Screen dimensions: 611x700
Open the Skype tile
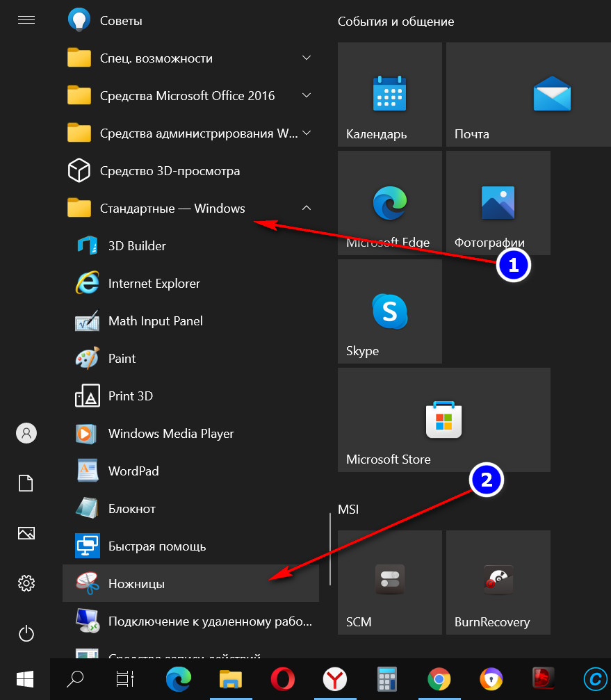tap(390, 311)
